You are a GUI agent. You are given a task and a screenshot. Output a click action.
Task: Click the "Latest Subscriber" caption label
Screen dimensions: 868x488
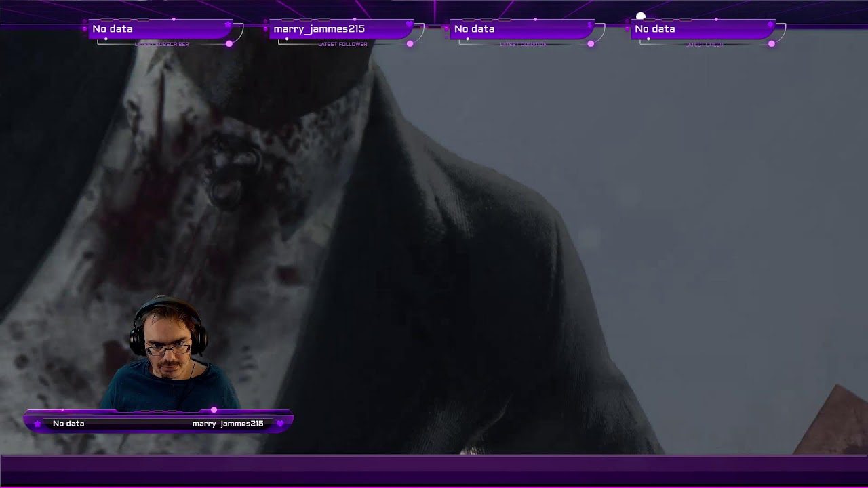[x=162, y=45]
